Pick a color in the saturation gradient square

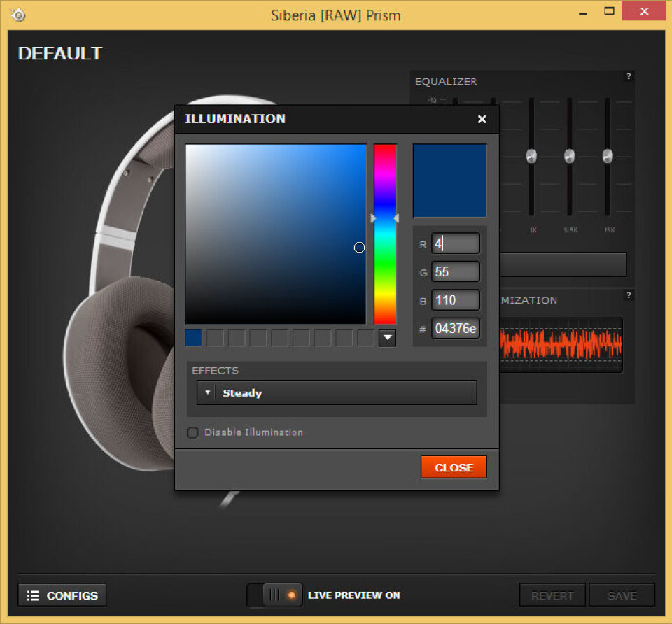(276, 234)
